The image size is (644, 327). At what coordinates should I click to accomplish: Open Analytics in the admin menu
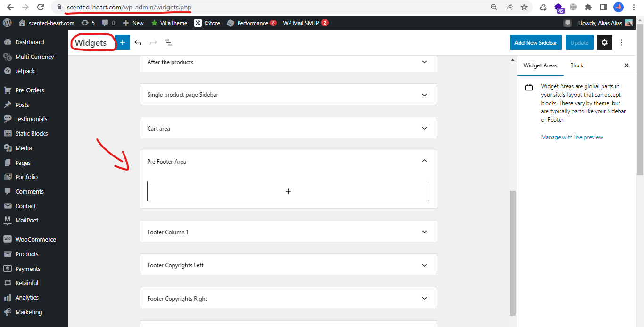[x=27, y=297]
